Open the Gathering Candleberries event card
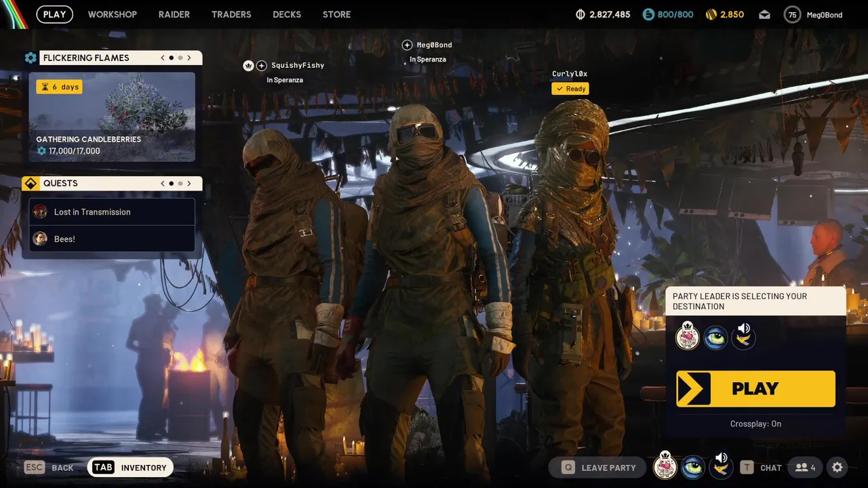Viewport: 868px width, 488px height. click(x=112, y=117)
